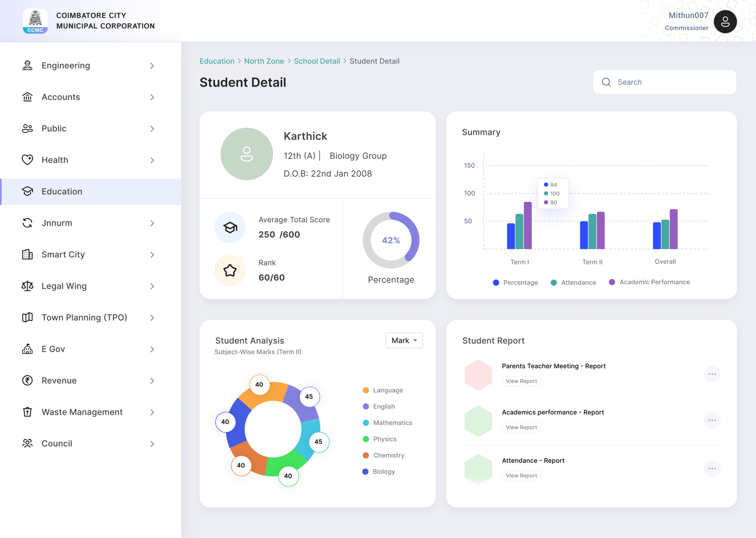Screen dimensions: 756x538
Task: Go to Education in the breadcrumb
Action: 217,61
